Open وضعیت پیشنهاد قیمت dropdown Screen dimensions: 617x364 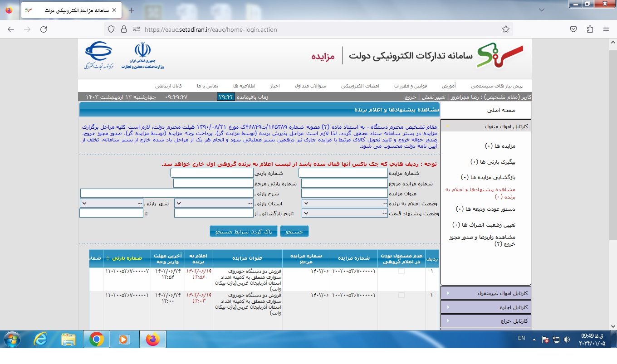click(345, 213)
